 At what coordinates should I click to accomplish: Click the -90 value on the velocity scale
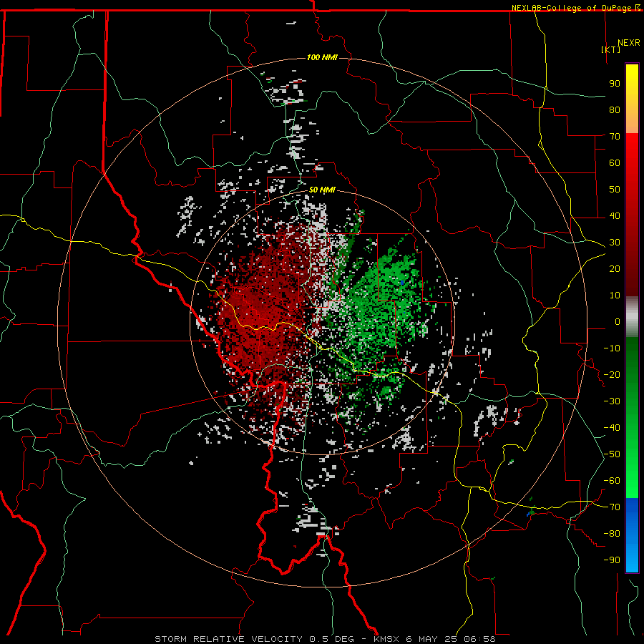(x=612, y=560)
